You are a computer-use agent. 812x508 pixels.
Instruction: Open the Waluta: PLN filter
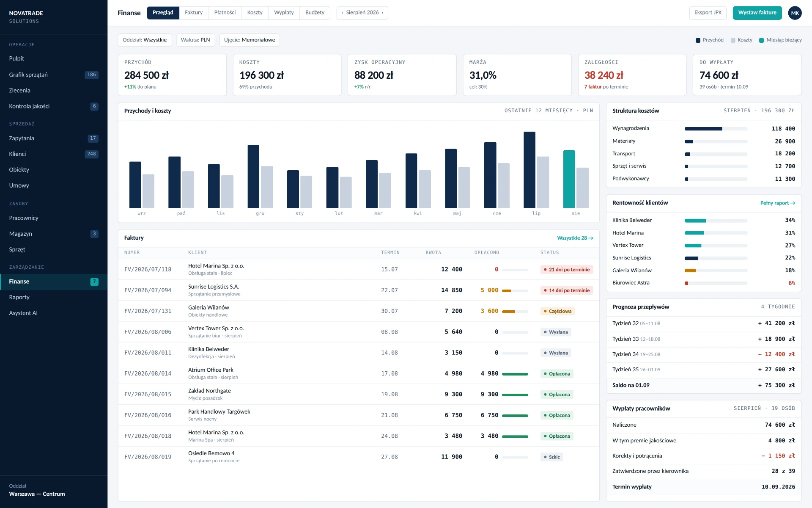pyautogui.click(x=195, y=40)
